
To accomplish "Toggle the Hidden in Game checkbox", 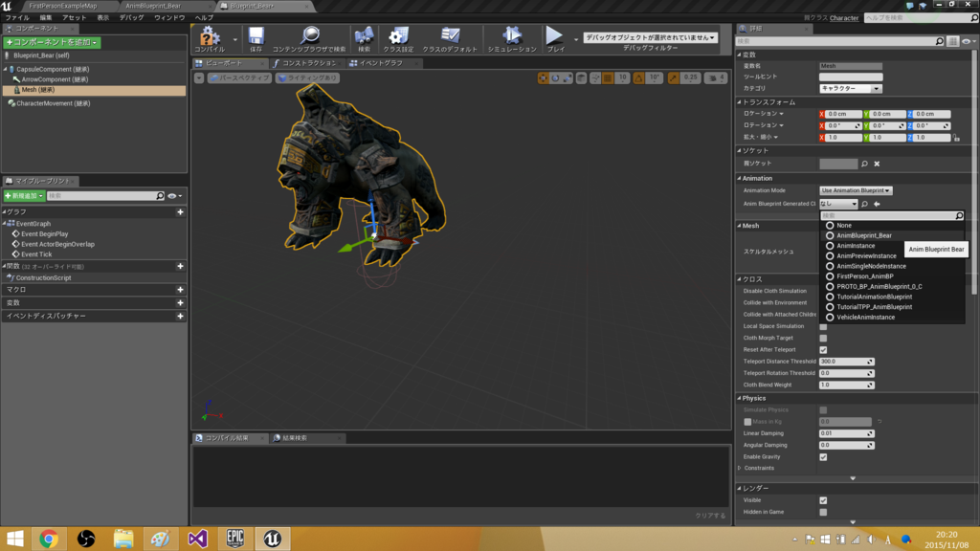I will point(823,513).
